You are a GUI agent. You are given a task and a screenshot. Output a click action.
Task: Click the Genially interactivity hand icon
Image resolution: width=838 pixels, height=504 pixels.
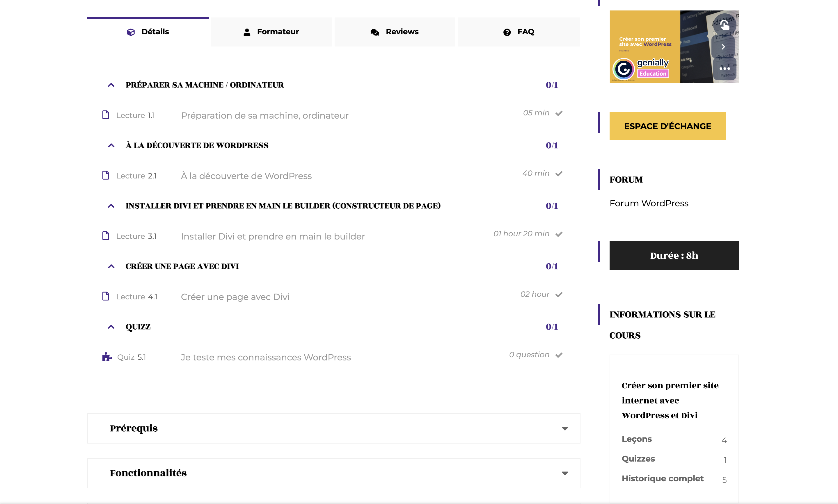pyautogui.click(x=724, y=24)
